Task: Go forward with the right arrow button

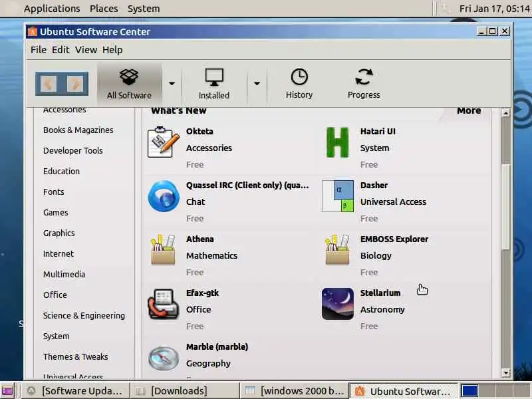Action: 75,84
